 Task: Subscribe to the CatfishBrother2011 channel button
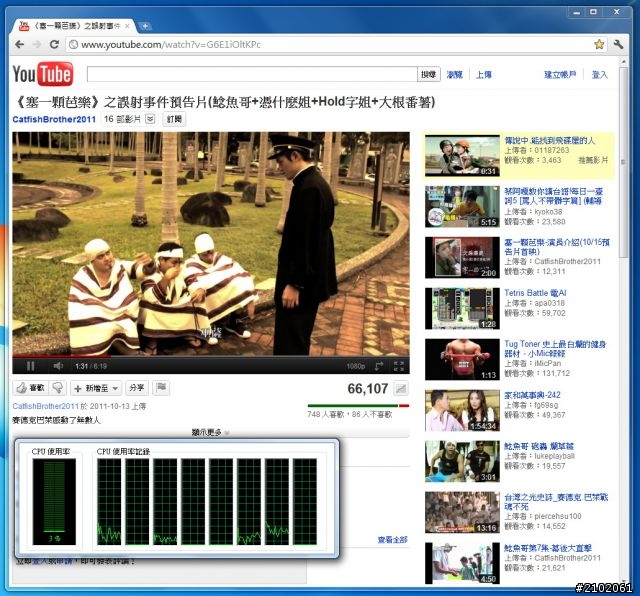point(174,119)
